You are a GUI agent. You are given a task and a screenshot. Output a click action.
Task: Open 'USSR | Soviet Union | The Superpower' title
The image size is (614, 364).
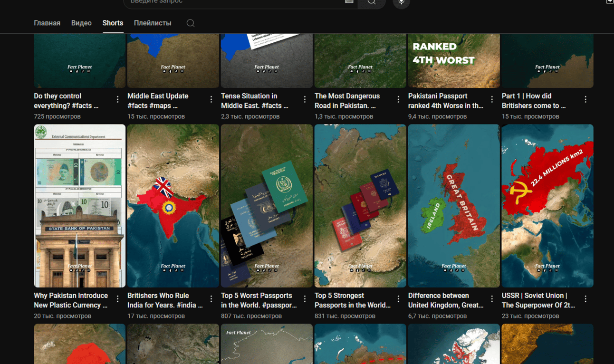pos(538,300)
